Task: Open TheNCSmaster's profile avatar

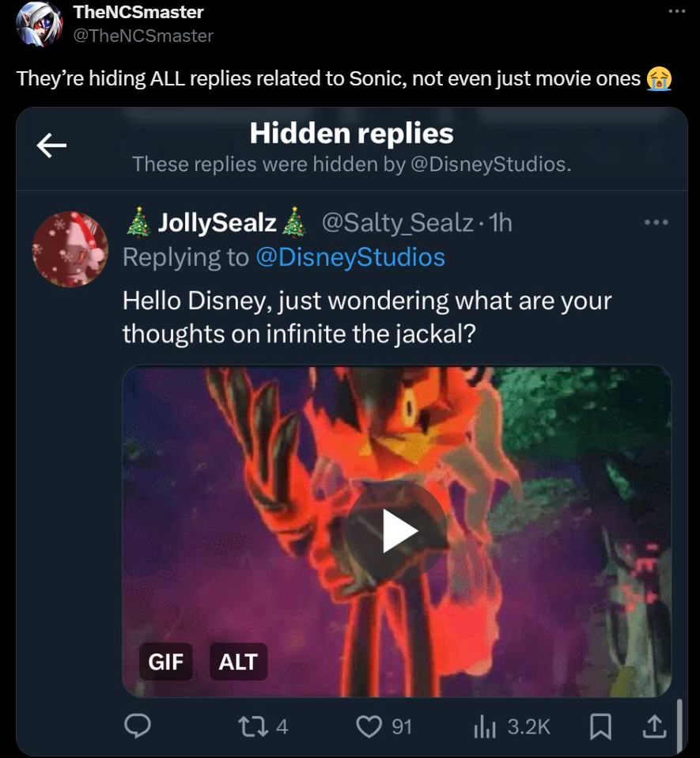Action: point(39,24)
